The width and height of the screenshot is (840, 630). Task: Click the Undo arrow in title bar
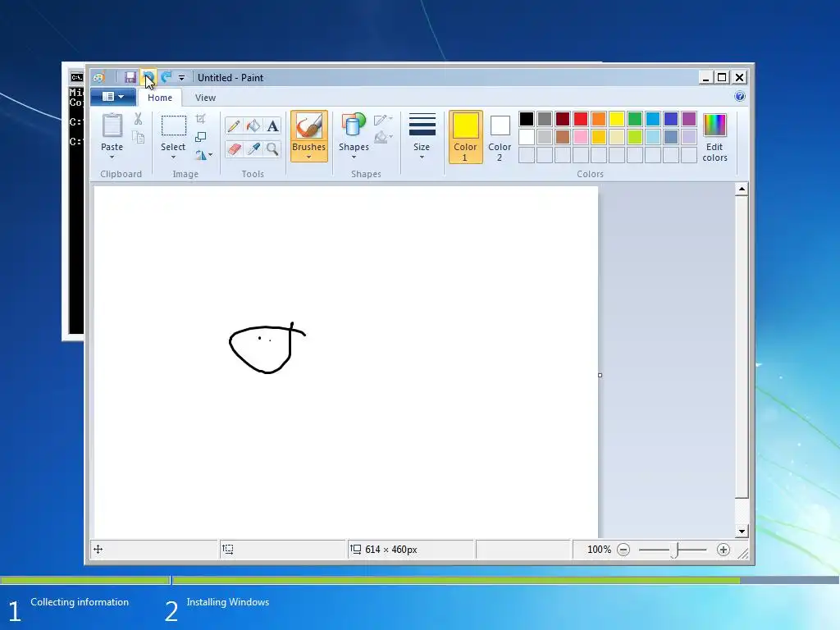tap(148, 77)
